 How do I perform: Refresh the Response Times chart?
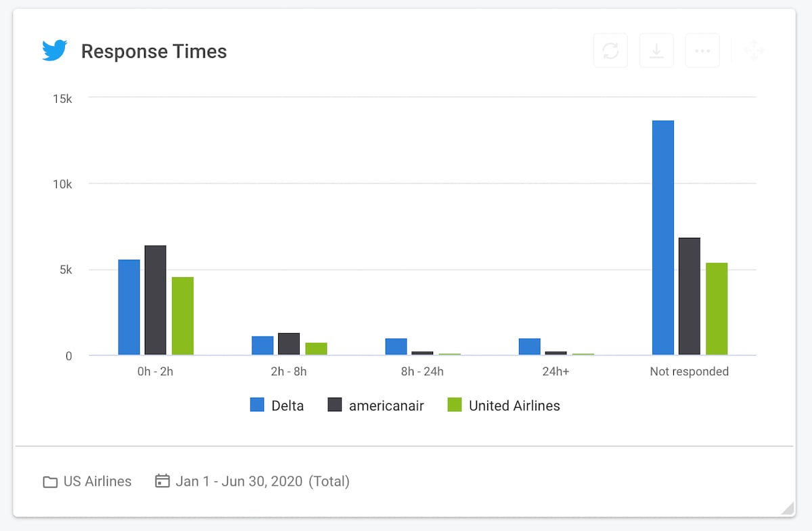(x=610, y=49)
